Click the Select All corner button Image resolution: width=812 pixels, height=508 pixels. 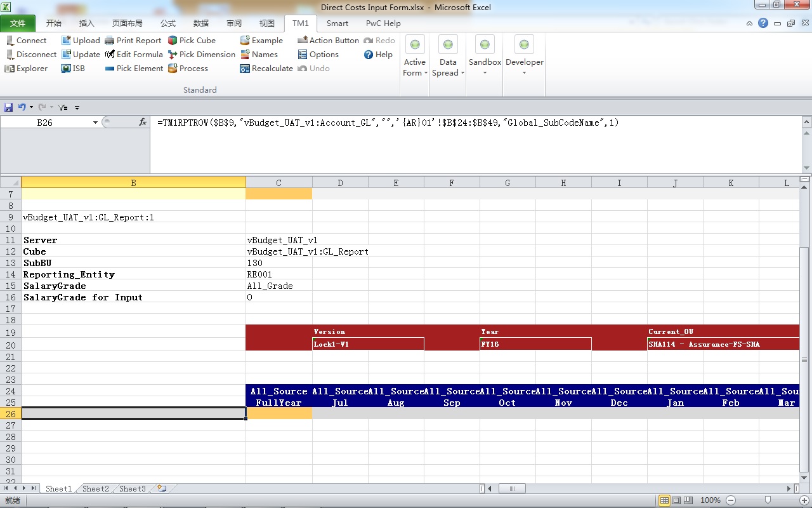point(11,183)
